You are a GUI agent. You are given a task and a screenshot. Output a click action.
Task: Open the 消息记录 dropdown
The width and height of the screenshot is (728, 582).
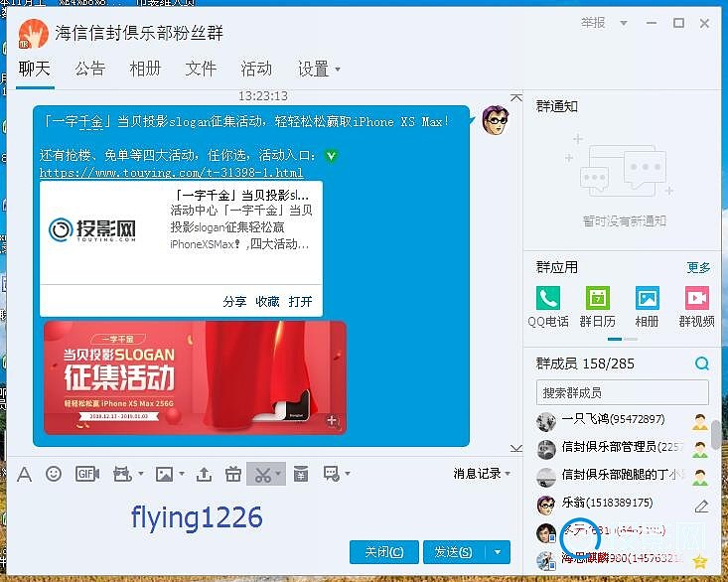(482, 474)
